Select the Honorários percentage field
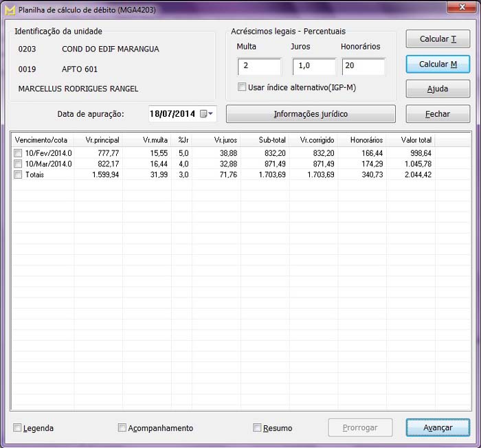Image resolution: width=481 pixels, height=448 pixels. [363, 67]
